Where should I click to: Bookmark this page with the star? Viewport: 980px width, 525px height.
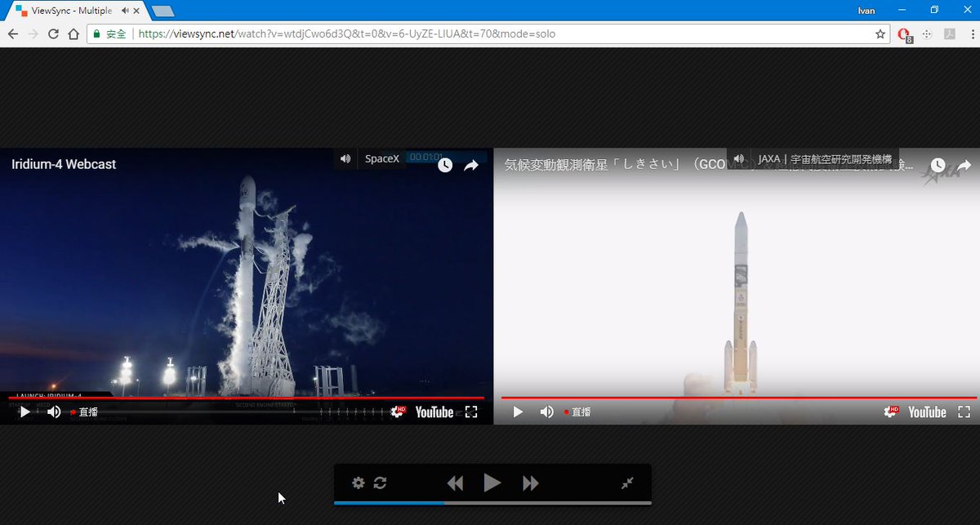point(880,34)
